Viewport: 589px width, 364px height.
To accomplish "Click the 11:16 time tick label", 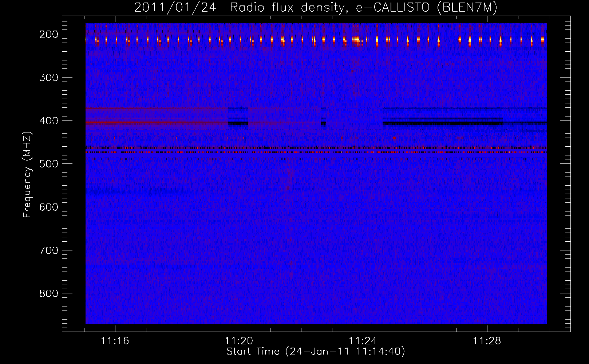I will click(x=115, y=341).
